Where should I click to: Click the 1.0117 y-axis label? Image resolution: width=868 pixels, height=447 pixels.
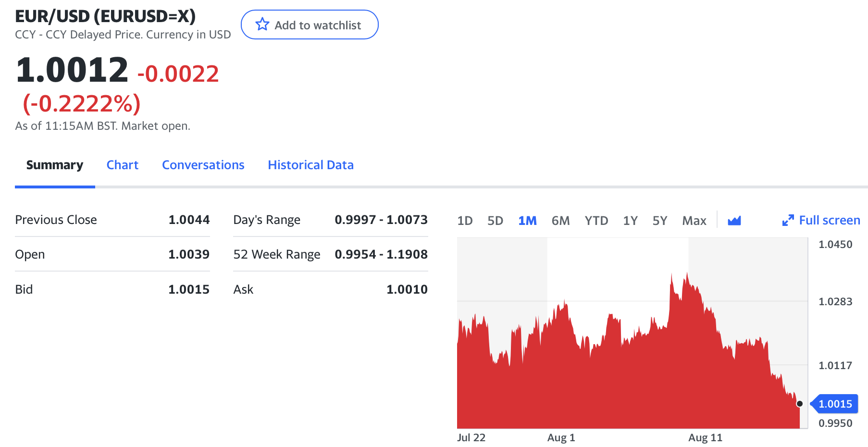[835, 365]
